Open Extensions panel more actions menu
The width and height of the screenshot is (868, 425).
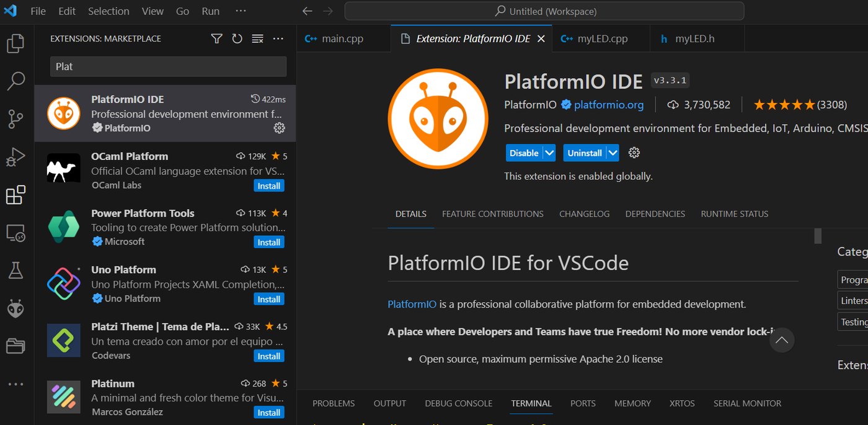(x=278, y=38)
